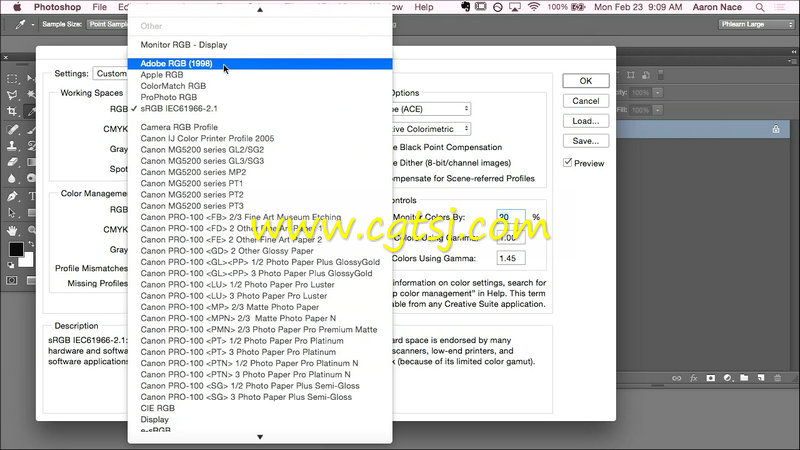The height and width of the screenshot is (450, 800).
Task: Select the Lasso tool
Action: pos(12,95)
